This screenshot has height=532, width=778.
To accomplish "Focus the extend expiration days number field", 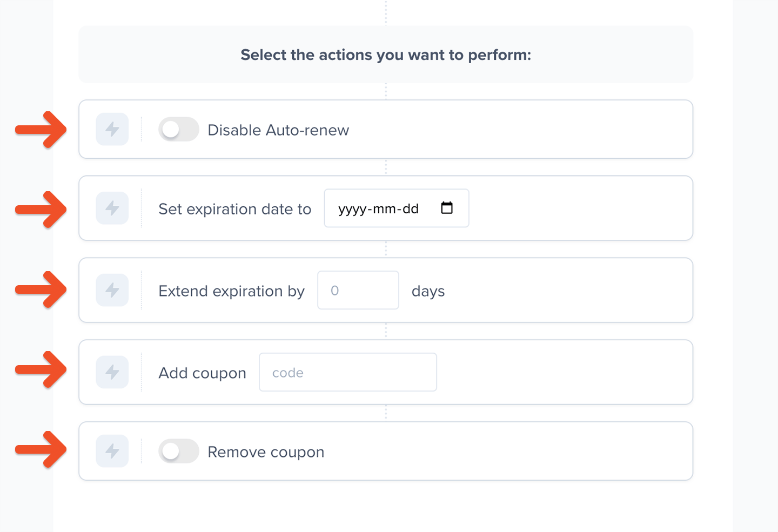I will click(x=358, y=291).
